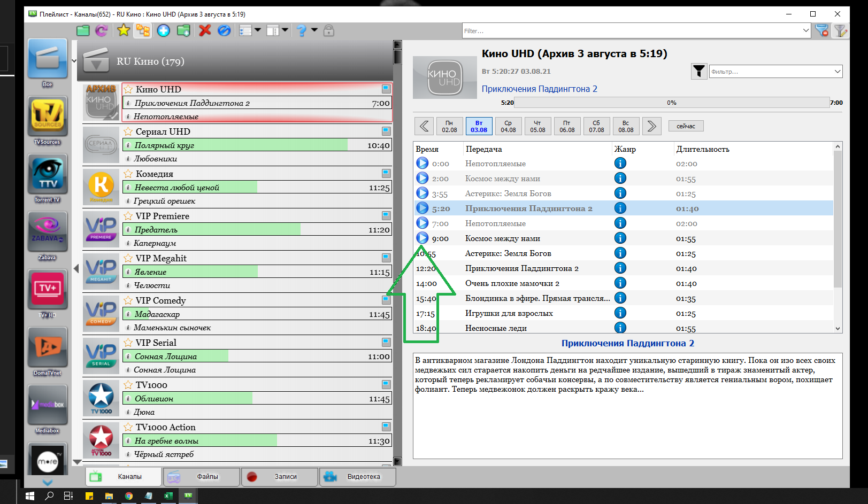
Task: Click the blue funnel clear-filter icon
Action: coord(822,31)
